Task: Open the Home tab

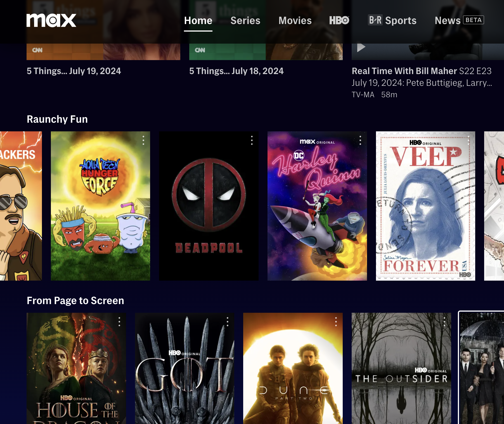Action: click(198, 21)
